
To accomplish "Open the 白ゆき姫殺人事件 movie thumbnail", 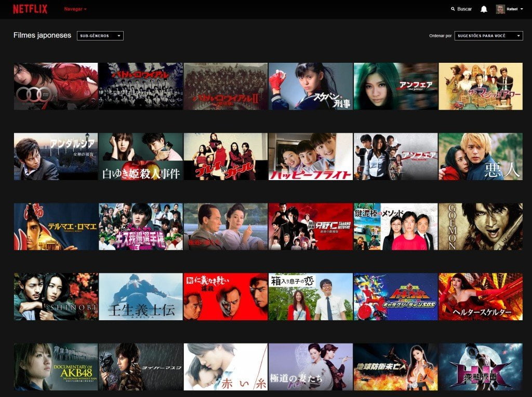I will (141, 156).
